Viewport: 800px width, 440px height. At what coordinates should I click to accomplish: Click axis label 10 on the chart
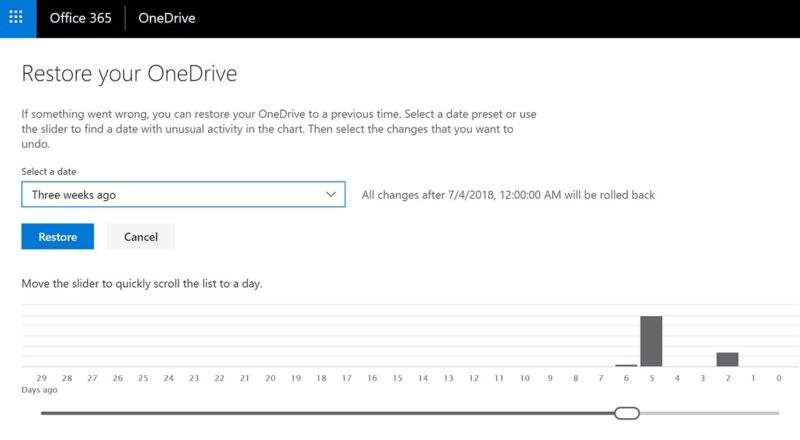tap(524, 378)
